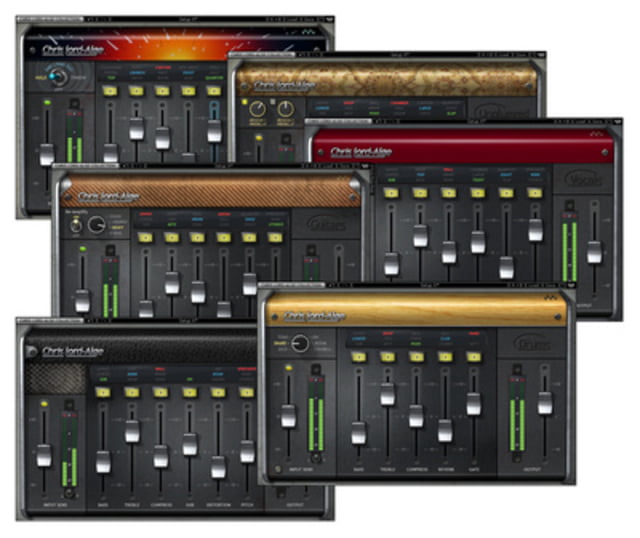
Task: Click the input fader handle in copper-header Guitars plugin
Action: click(x=82, y=301)
